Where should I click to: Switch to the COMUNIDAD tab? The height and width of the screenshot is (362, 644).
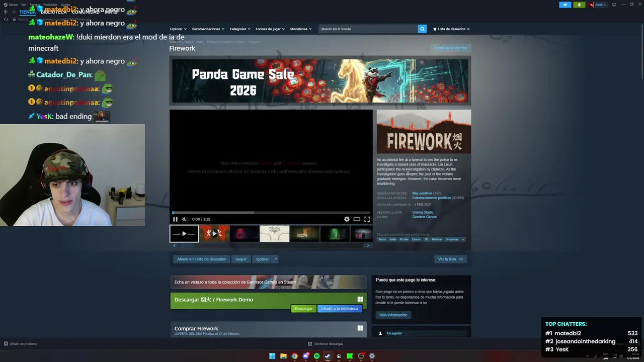pos(85,12)
